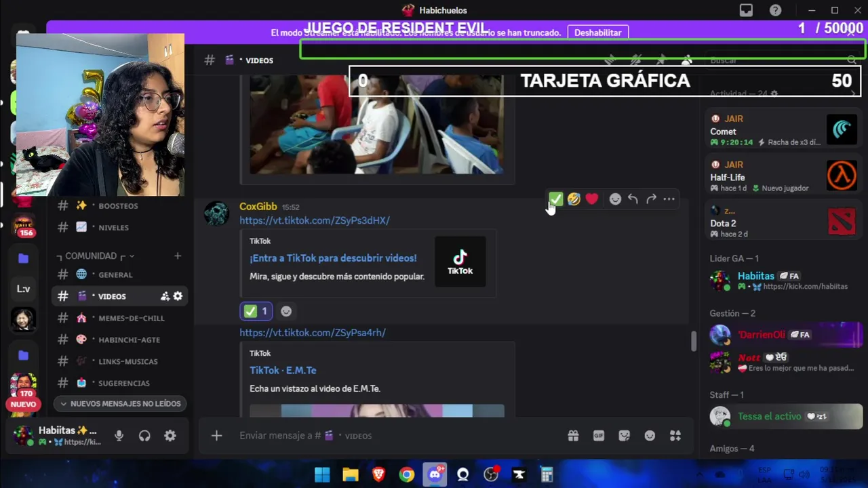Click '¡Entra a TikTok para descubrir videos!' title

333,258
